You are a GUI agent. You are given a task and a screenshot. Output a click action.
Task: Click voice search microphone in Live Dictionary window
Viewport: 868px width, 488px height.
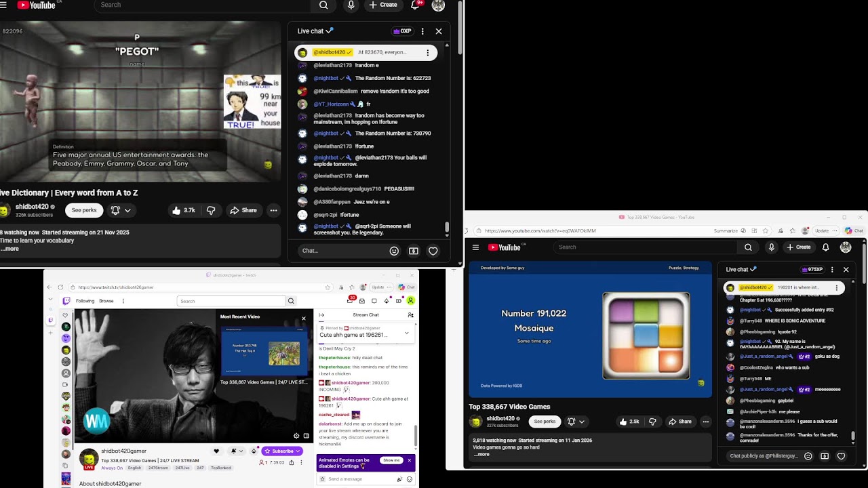[351, 5]
